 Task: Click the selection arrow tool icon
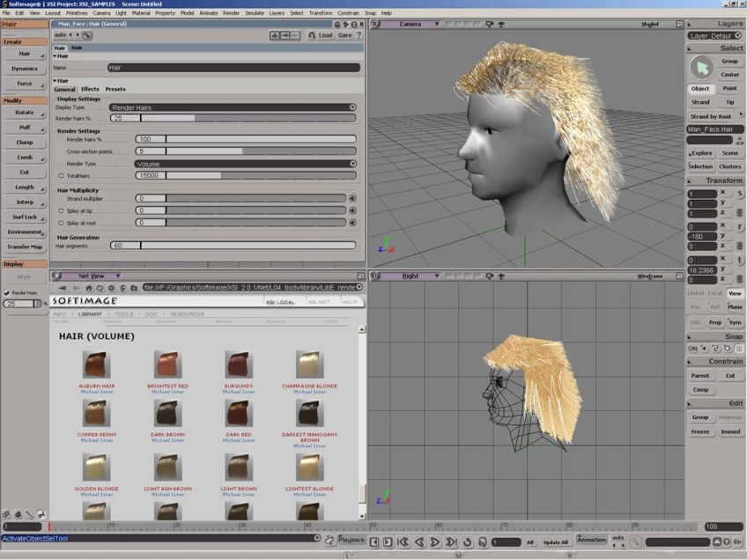[701, 67]
